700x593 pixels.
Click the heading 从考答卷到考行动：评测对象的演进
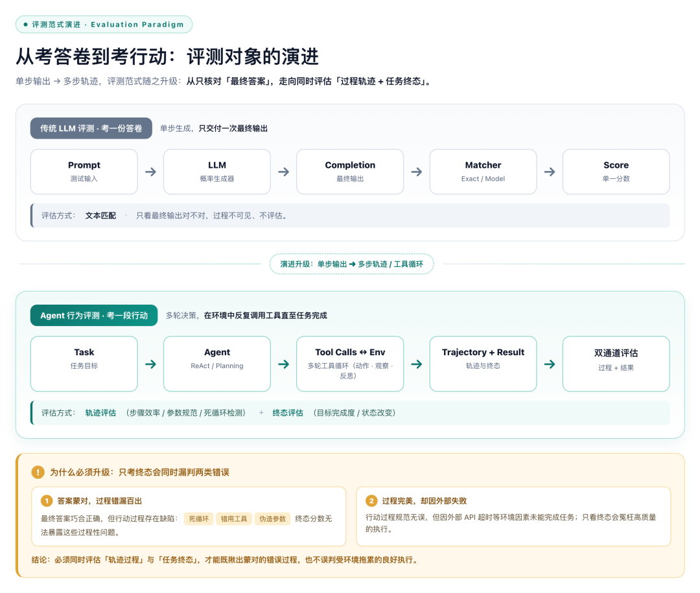tap(167, 57)
